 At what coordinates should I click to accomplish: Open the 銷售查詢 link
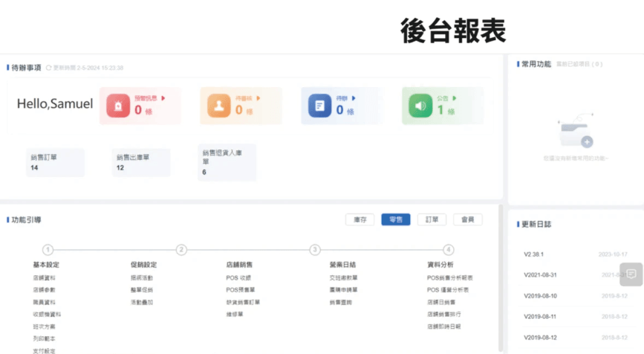[x=340, y=302]
